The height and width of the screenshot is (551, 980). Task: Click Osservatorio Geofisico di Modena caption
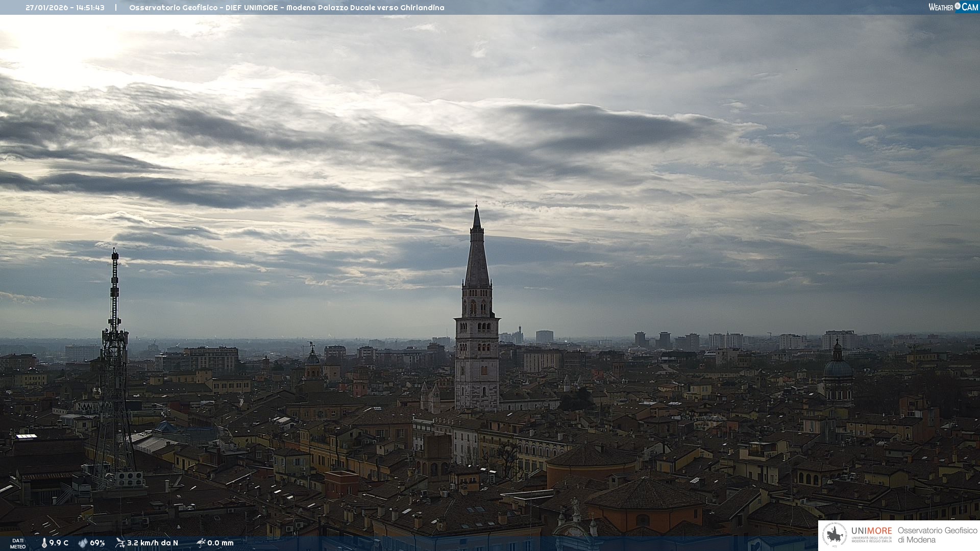point(937,535)
